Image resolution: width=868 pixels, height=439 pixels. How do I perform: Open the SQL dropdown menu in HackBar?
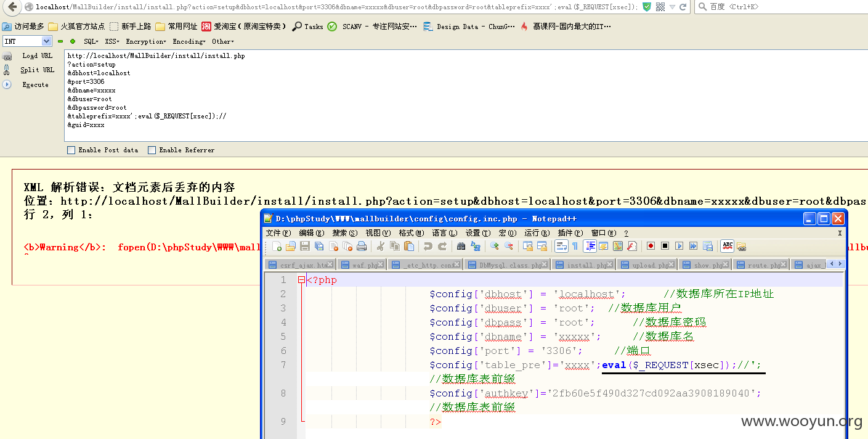[x=91, y=41]
